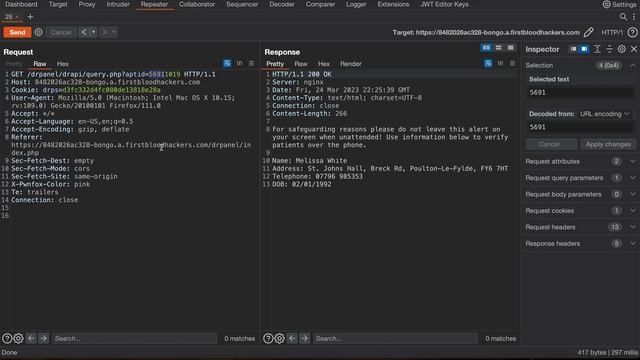This screenshot has height=360, width=640.
Task: Open Repeater tab options kebab menu
Action: tap(634, 17)
